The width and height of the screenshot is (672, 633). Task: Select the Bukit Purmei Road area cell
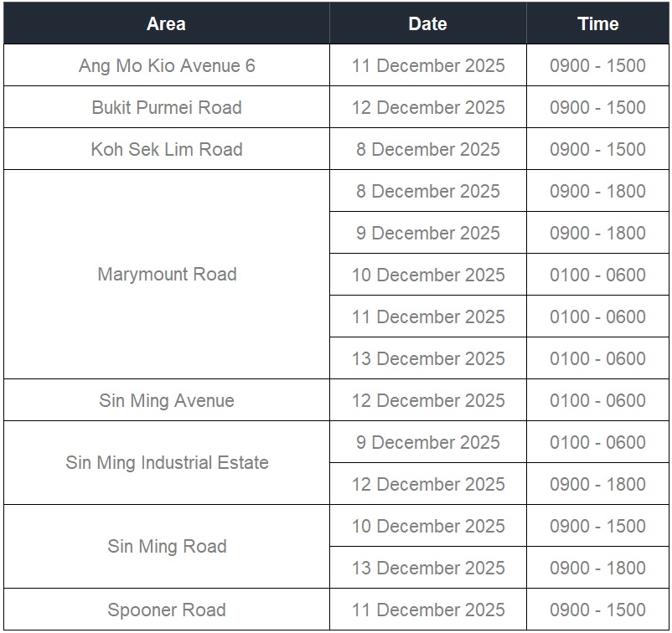coord(167,107)
